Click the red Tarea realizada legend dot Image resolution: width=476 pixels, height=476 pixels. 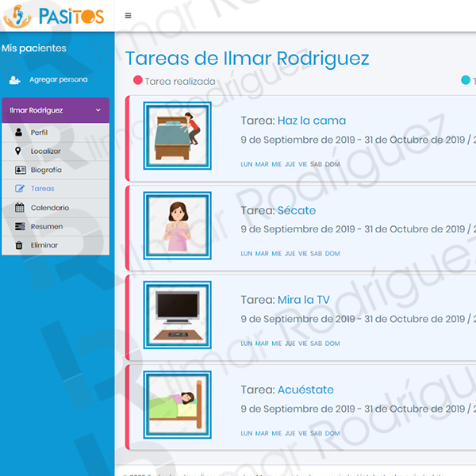(x=138, y=80)
